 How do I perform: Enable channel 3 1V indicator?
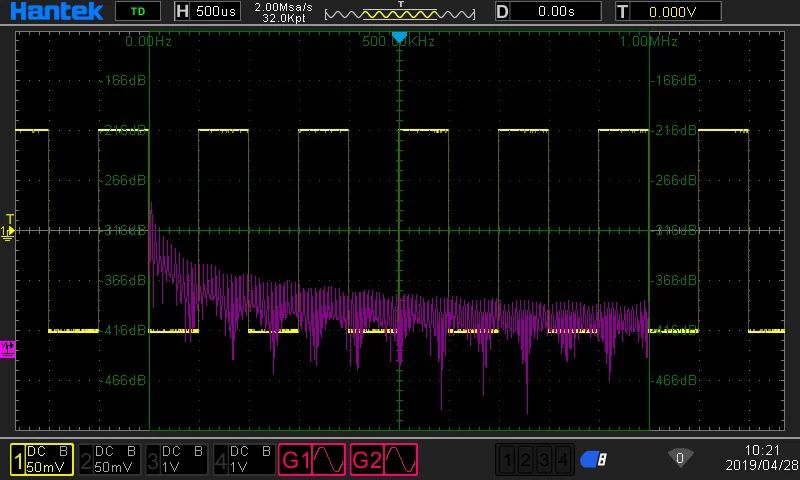click(177, 459)
